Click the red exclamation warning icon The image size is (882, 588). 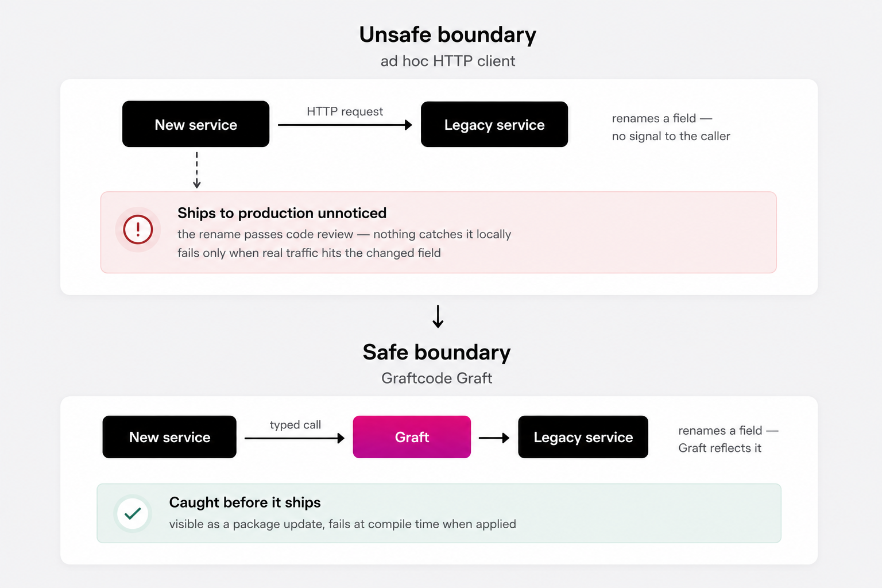coord(138,230)
